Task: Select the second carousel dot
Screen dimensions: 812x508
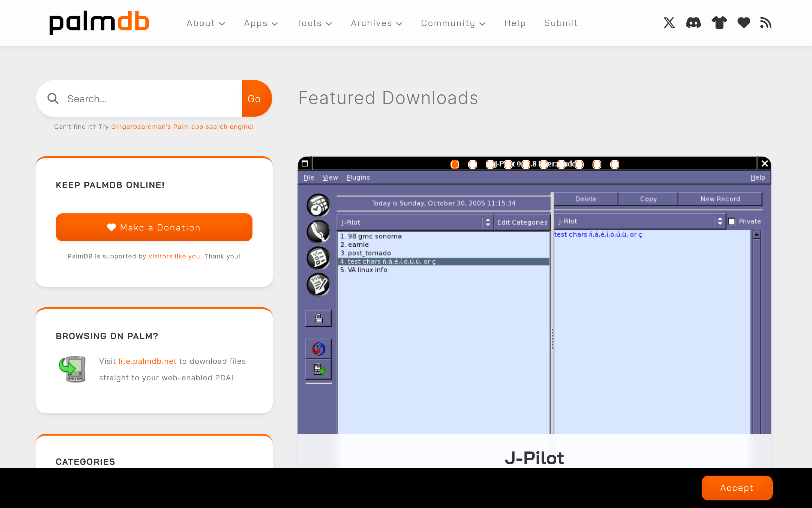Action: 472,164
